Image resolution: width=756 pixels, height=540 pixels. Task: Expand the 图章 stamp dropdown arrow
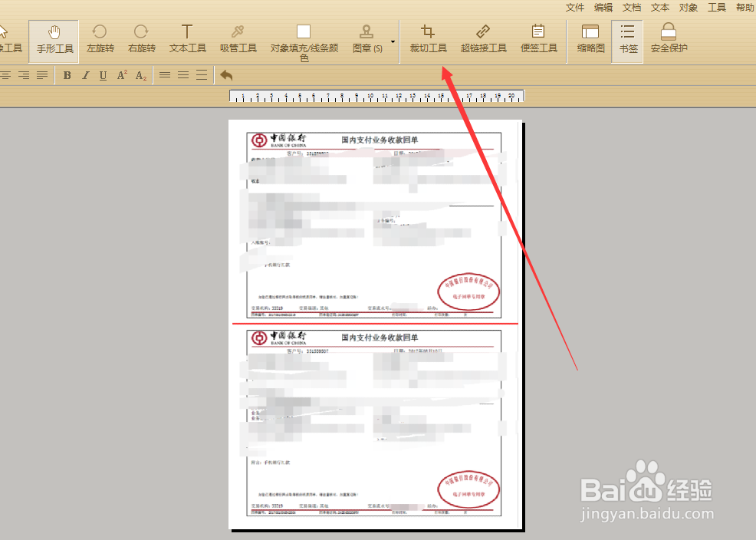393,42
